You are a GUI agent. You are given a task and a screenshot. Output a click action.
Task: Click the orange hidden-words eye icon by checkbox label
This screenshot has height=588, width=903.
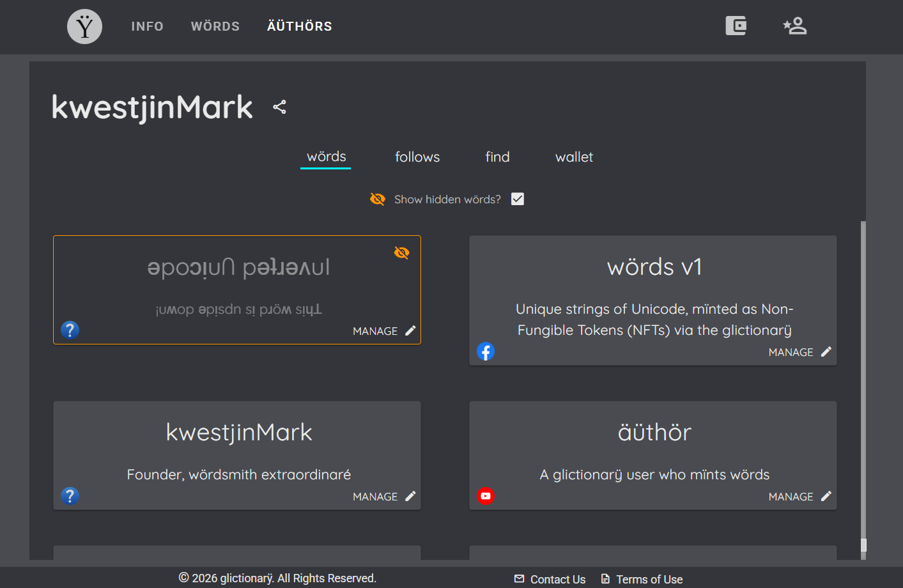click(x=378, y=199)
